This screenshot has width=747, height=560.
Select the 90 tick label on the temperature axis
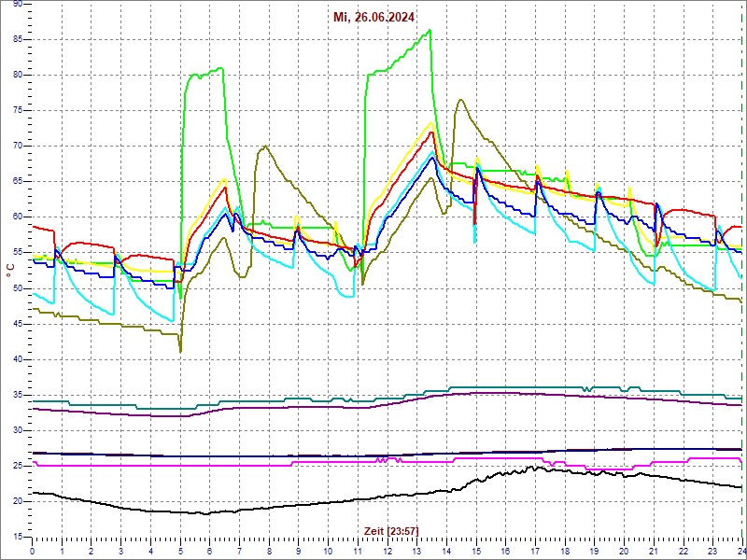pos(17,4)
